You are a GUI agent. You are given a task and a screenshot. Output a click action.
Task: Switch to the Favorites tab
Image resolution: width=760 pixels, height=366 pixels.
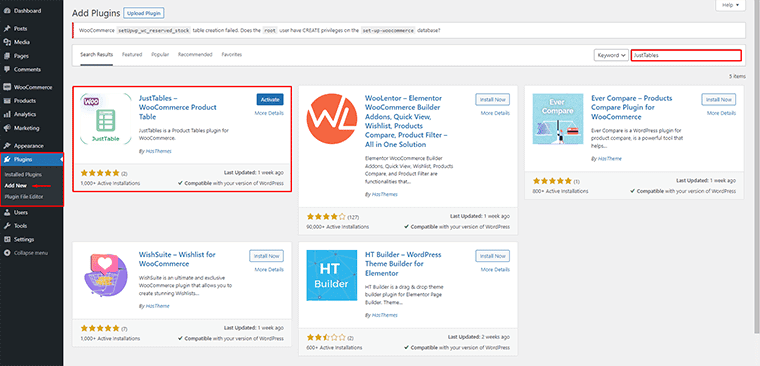tap(232, 55)
